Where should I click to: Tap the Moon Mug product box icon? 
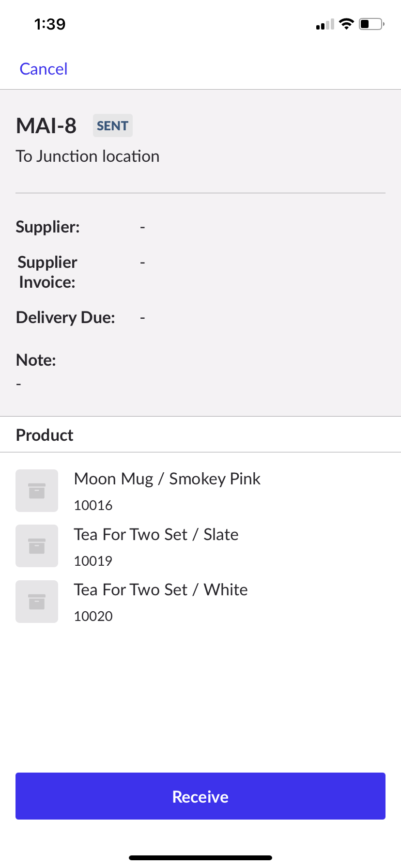click(37, 491)
